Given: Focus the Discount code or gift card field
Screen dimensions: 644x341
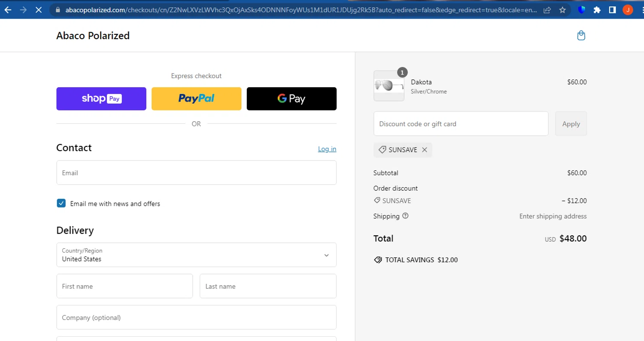Looking at the screenshot, I should click(461, 124).
